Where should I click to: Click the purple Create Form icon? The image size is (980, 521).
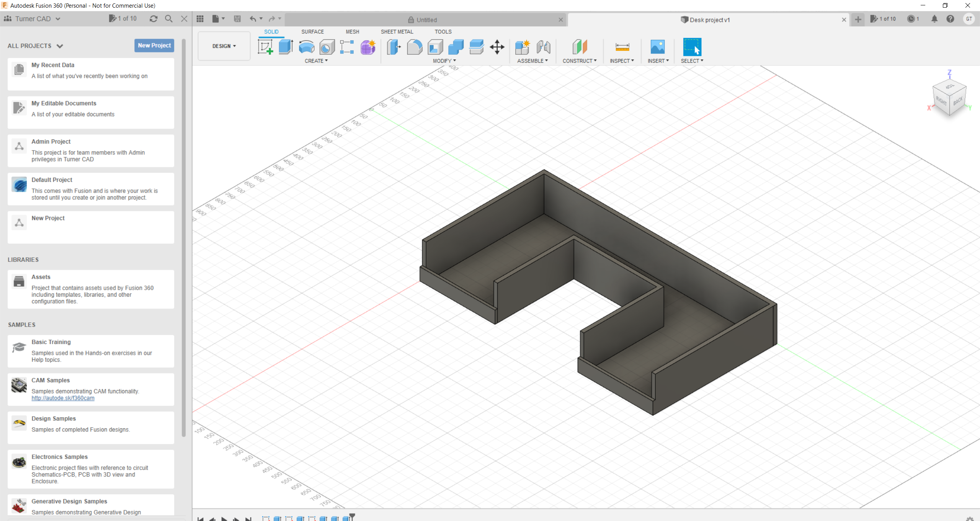[368, 47]
